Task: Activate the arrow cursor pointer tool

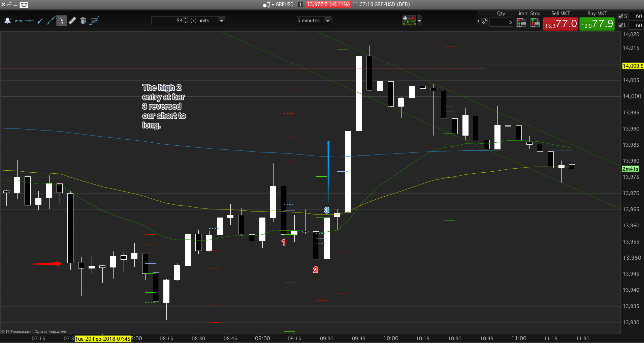Action: pos(61,21)
